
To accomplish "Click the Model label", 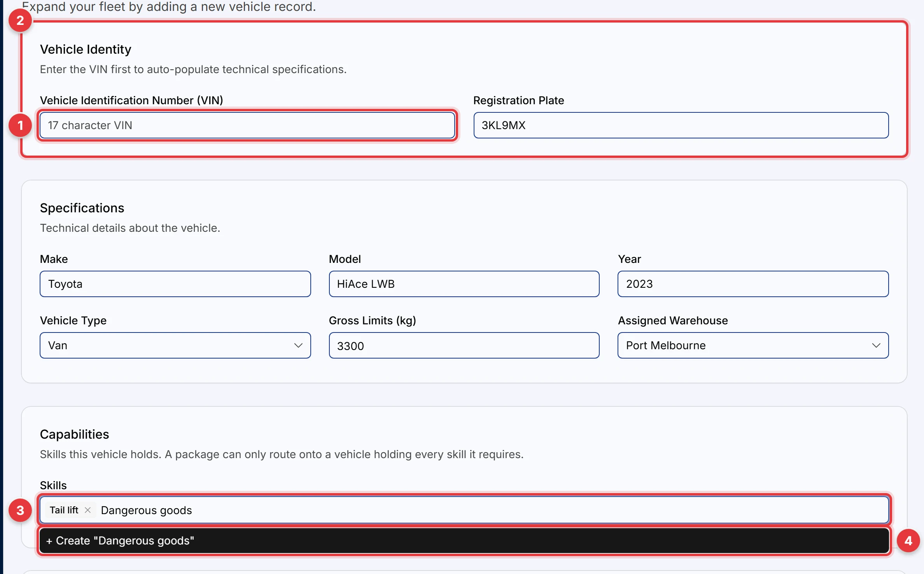I will (x=345, y=259).
